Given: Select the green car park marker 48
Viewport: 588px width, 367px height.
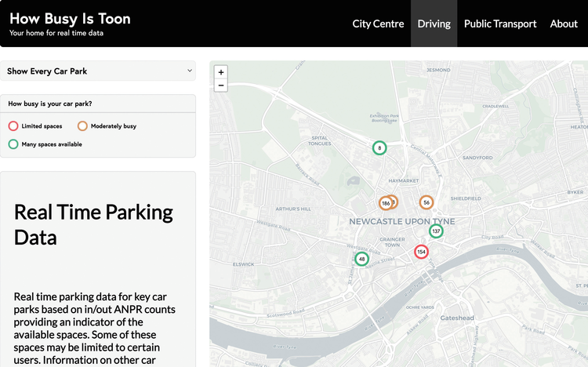Looking at the screenshot, I should point(361,259).
